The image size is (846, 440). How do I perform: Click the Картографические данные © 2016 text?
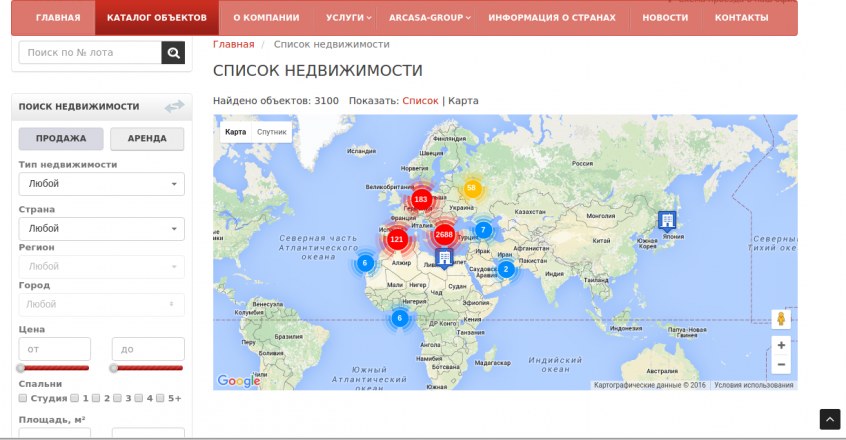click(650, 386)
